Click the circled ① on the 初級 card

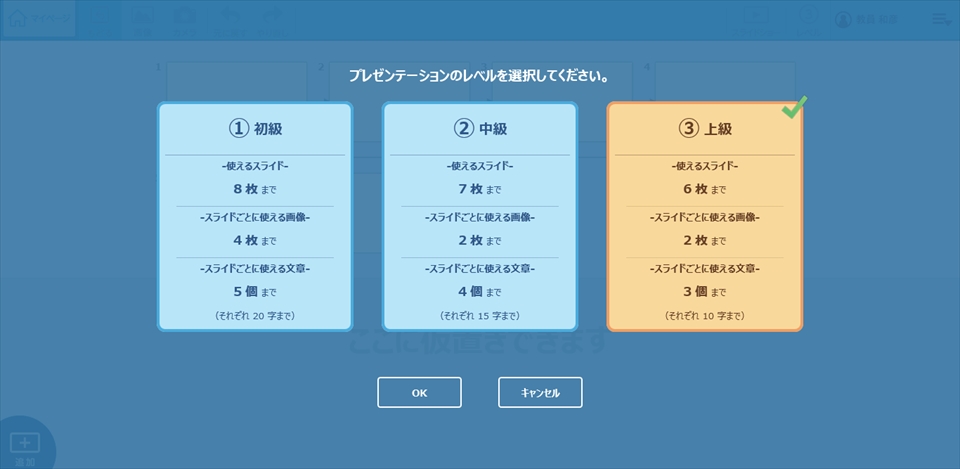[x=238, y=129]
